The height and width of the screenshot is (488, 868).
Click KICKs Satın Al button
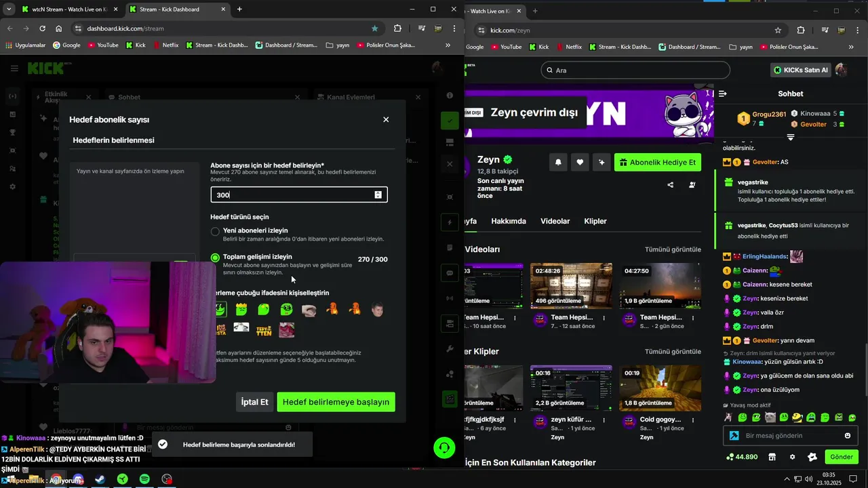pos(800,70)
